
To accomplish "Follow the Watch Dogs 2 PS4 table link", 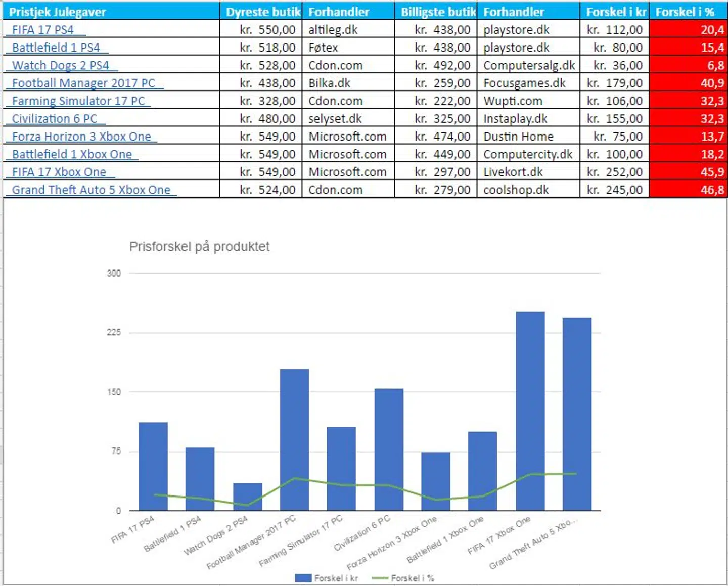I will point(61,65).
